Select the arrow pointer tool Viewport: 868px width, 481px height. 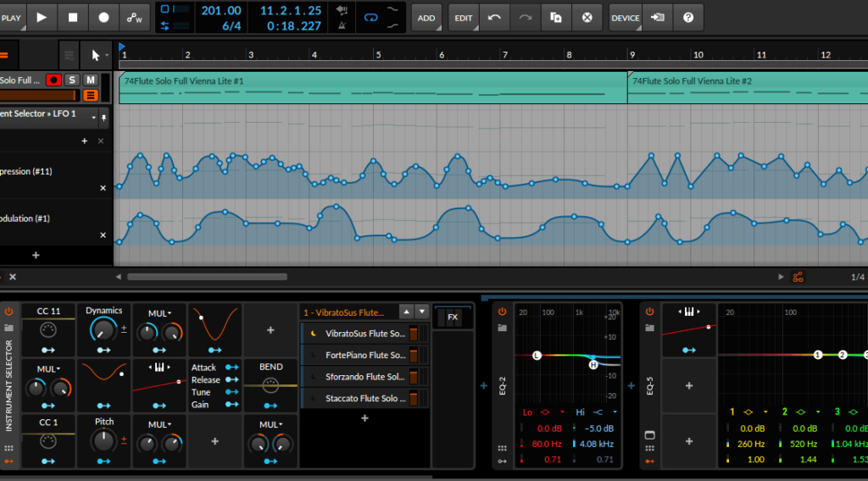[x=95, y=55]
